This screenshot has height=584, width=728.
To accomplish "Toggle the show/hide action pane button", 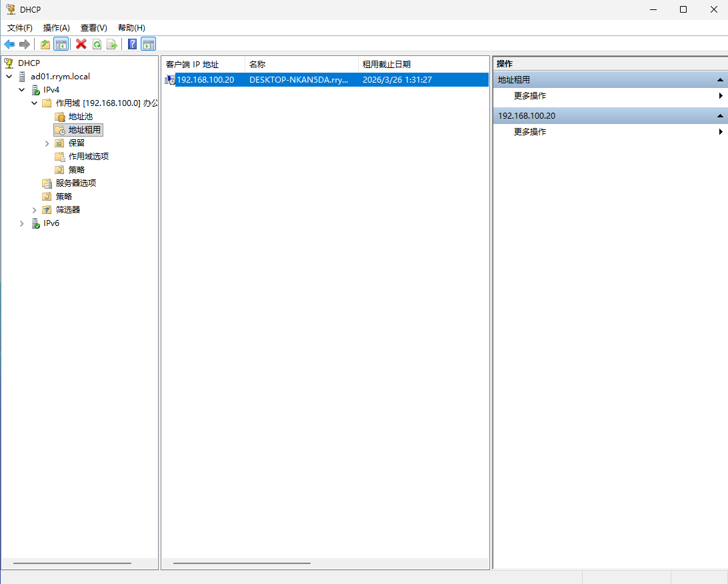I will click(x=148, y=44).
